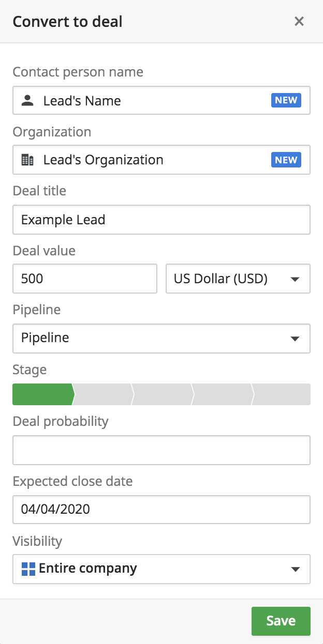Click the person icon in contact name field
Image resolution: width=323 pixels, height=644 pixels.
coord(27,101)
